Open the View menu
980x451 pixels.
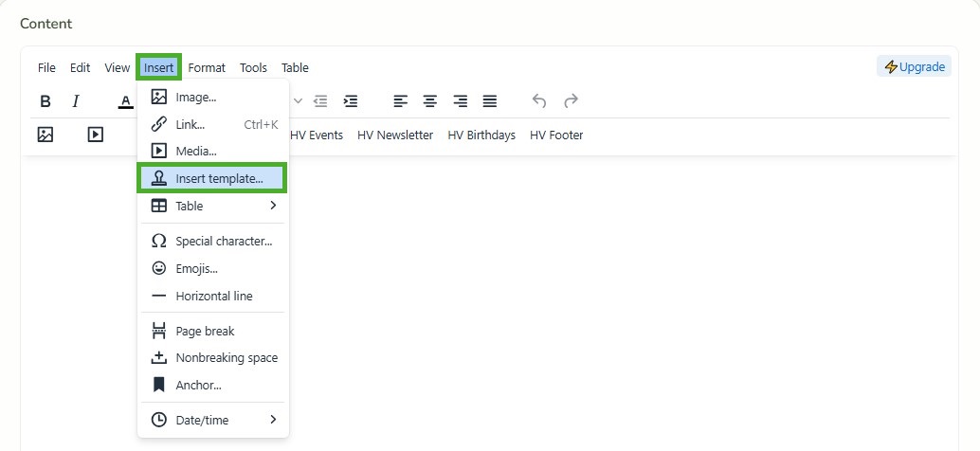tap(117, 67)
